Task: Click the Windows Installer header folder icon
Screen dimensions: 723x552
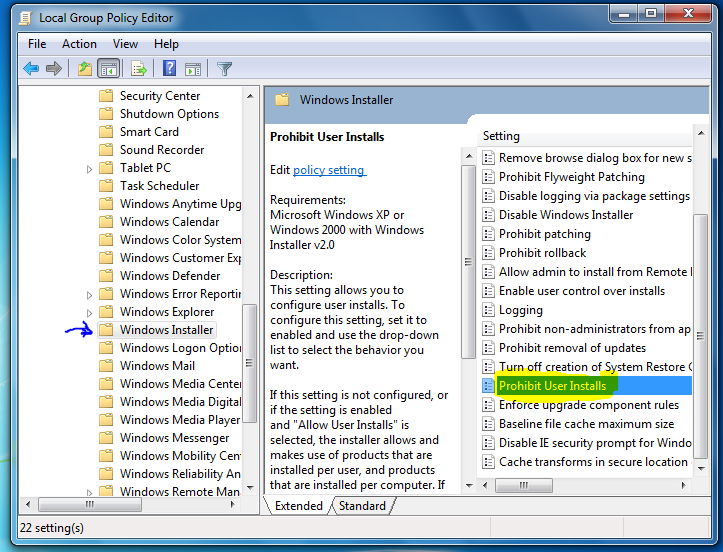Action: click(282, 100)
